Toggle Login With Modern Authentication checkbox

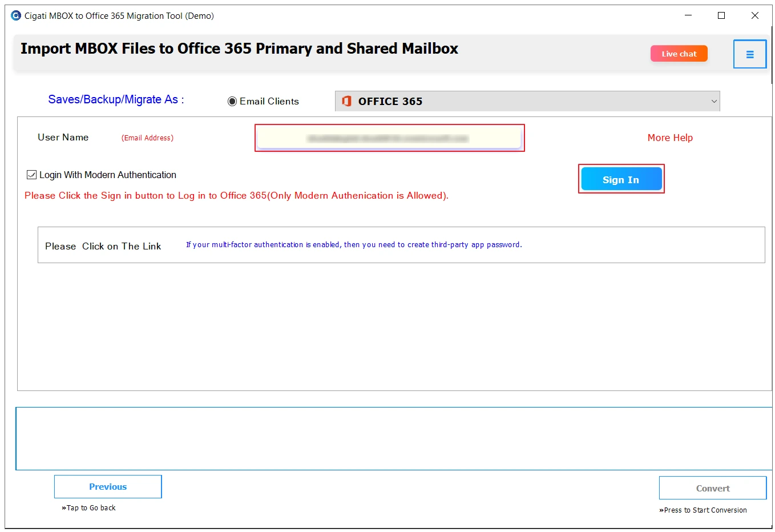coord(32,175)
